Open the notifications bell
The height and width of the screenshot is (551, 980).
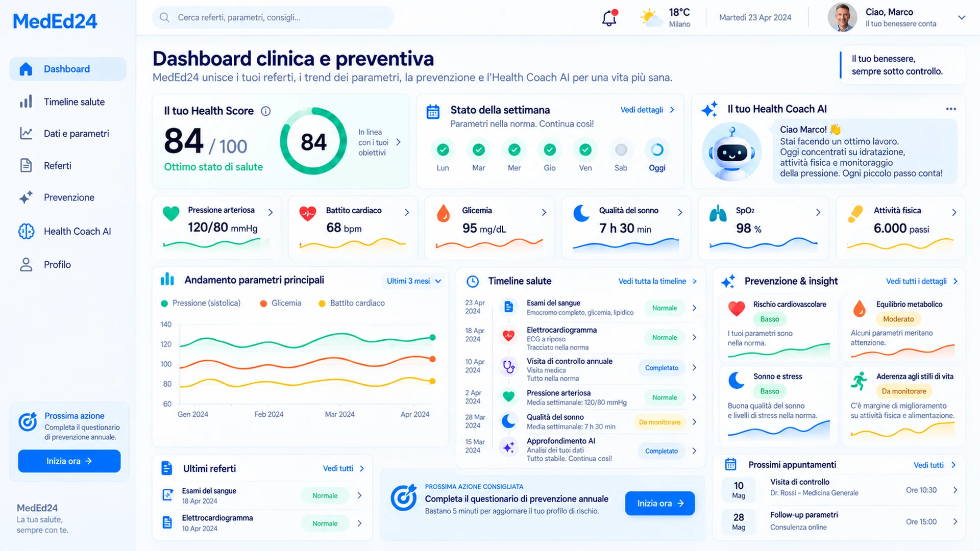click(x=609, y=18)
